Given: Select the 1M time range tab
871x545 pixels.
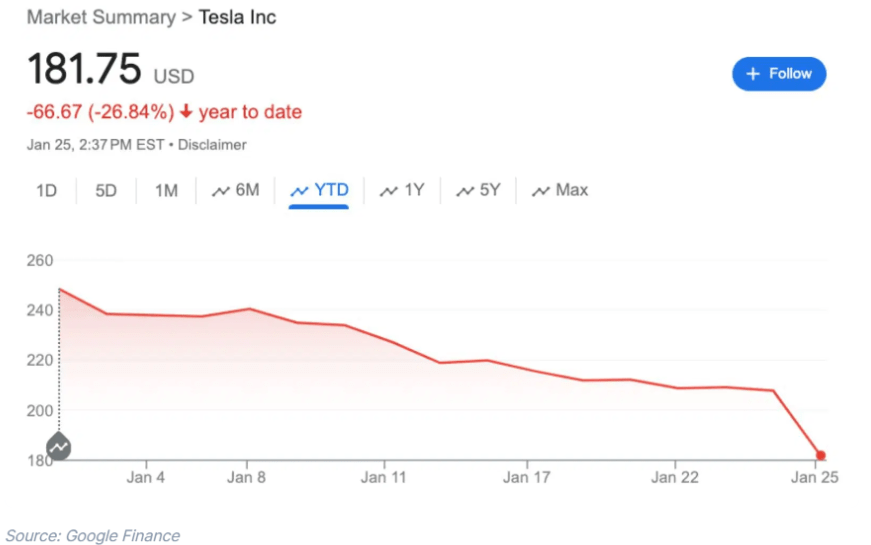Looking at the screenshot, I should click(166, 190).
